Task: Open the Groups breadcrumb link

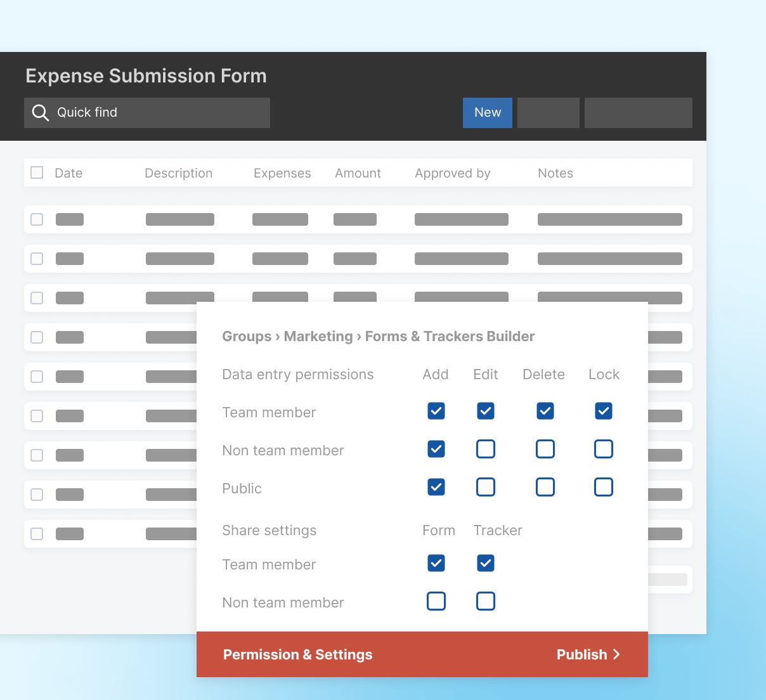Action: 247,336
